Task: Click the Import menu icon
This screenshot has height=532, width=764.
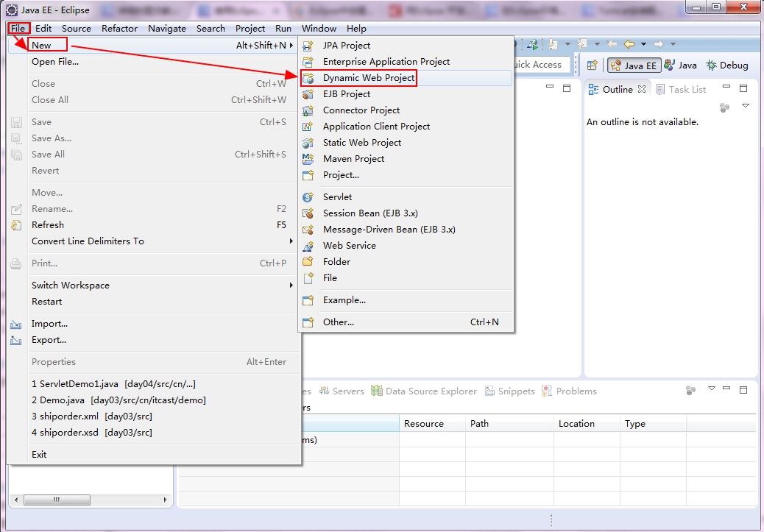Action: point(16,324)
